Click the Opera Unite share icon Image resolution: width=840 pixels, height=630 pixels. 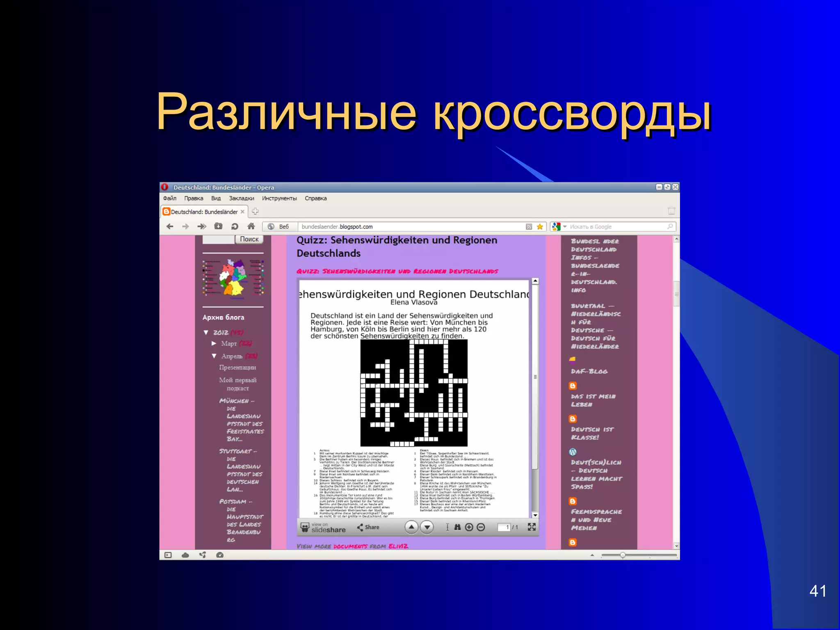(203, 555)
